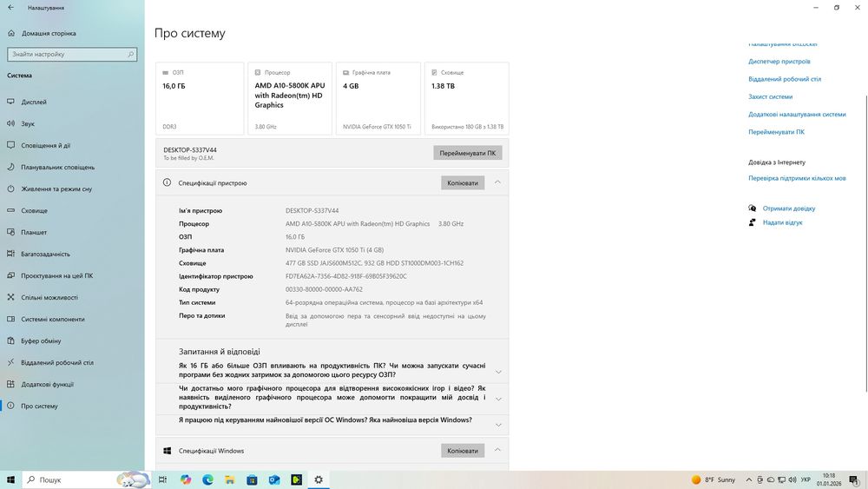Open Outlook from the taskbar
Image resolution: width=868 pixels, height=489 pixels.
[274, 479]
